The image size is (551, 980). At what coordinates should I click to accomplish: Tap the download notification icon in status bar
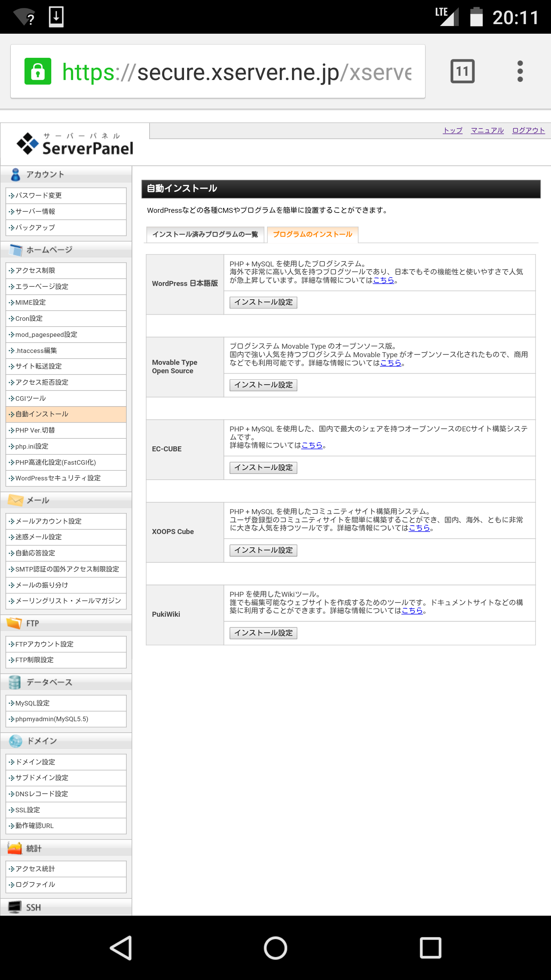tap(56, 17)
